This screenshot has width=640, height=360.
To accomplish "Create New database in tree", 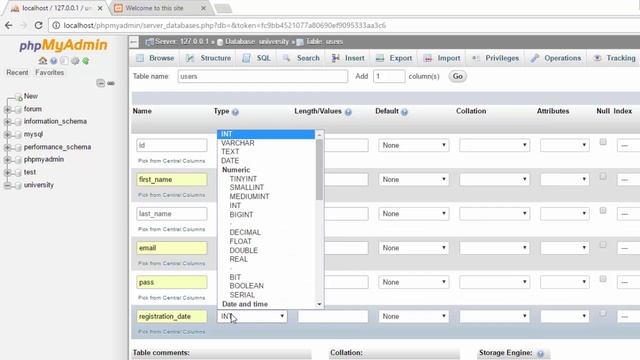I will pos(31,96).
